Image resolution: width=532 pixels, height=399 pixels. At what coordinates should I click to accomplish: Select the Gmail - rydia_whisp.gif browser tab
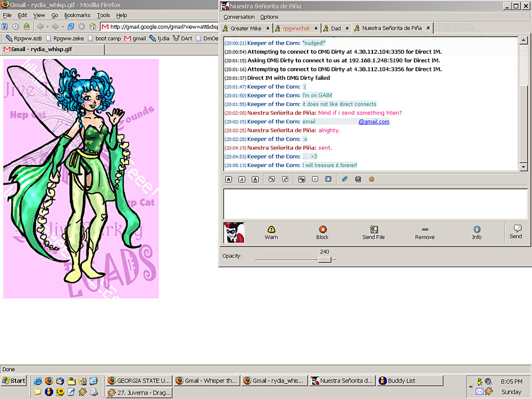point(53,49)
